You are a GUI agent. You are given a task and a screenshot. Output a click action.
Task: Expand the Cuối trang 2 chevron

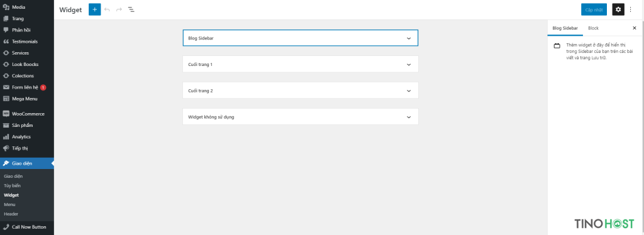(x=409, y=90)
